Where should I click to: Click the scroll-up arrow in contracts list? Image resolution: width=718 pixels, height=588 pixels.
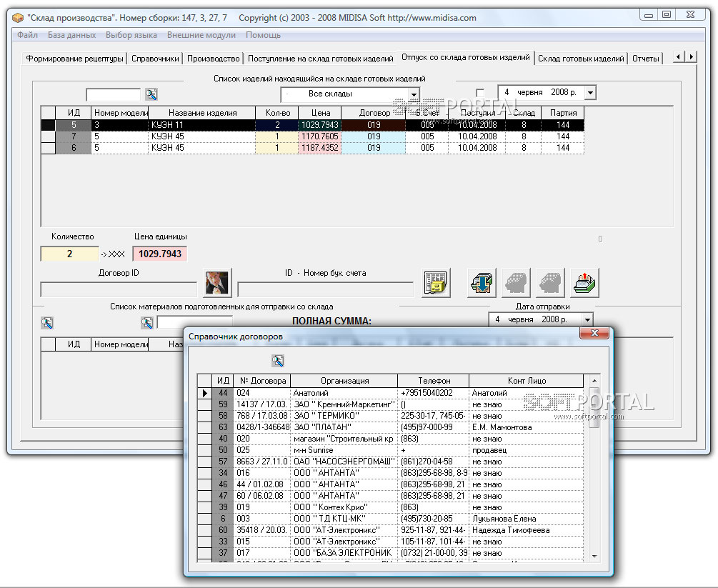point(594,381)
